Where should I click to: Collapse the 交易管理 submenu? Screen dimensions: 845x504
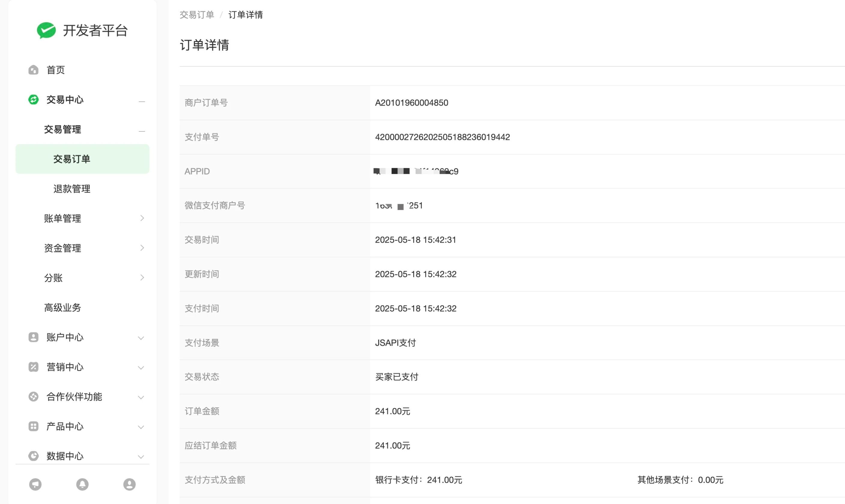click(x=142, y=131)
